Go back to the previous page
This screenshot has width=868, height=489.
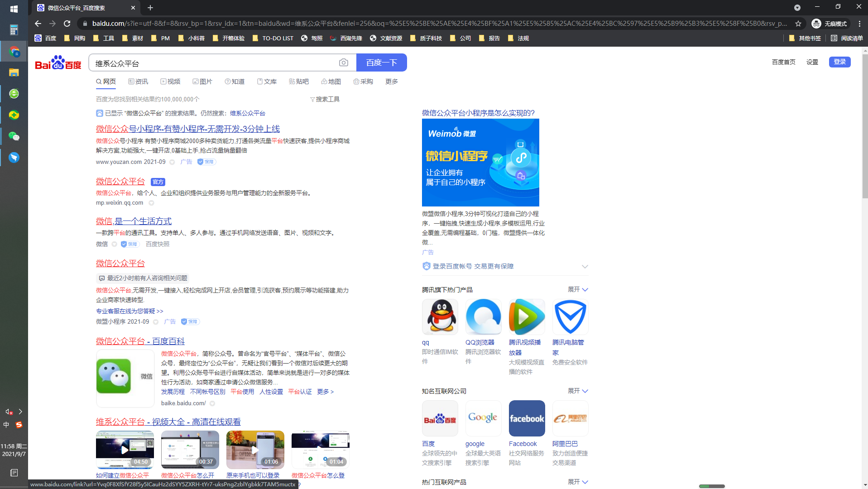click(x=38, y=24)
